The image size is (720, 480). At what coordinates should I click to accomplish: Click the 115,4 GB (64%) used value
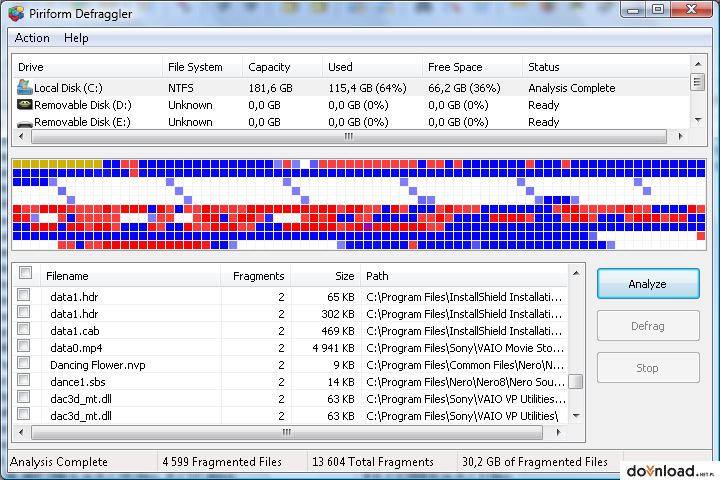(x=367, y=88)
